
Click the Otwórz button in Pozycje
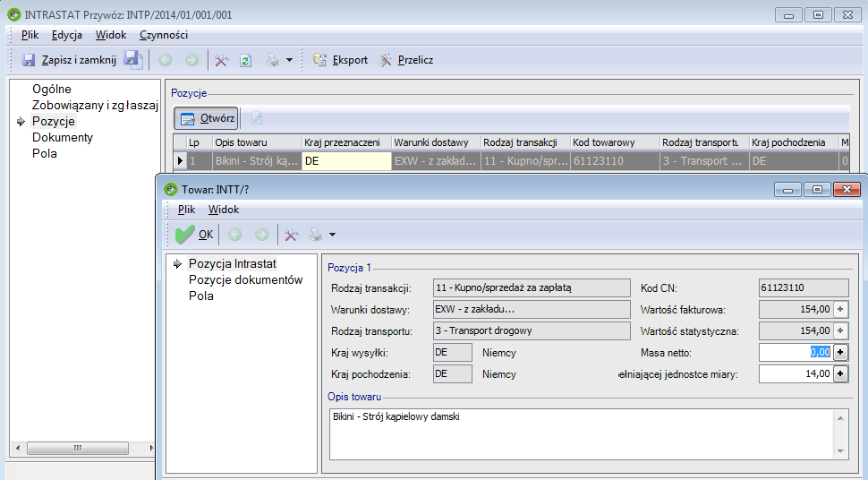206,118
